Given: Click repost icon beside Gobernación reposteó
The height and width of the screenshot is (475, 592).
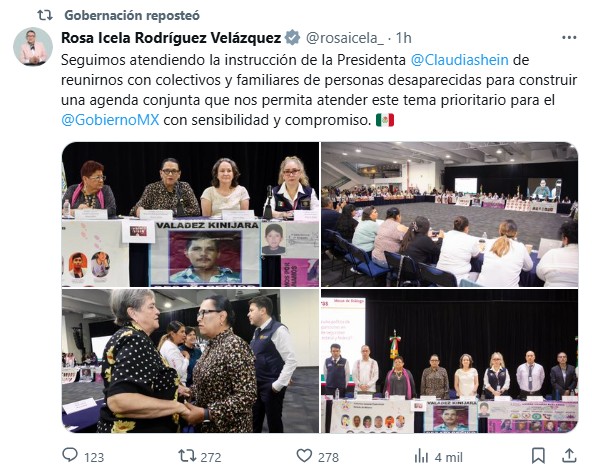Looking at the screenshot, I should pos(45,15).
